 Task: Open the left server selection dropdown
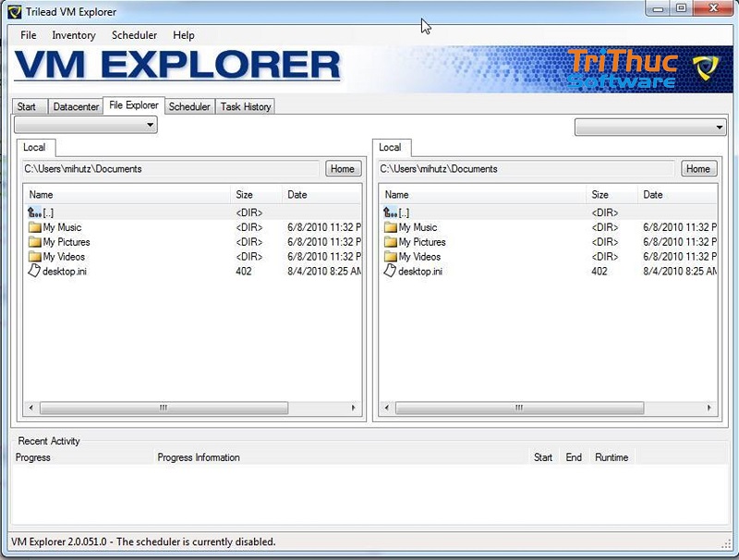pos(86,125)
